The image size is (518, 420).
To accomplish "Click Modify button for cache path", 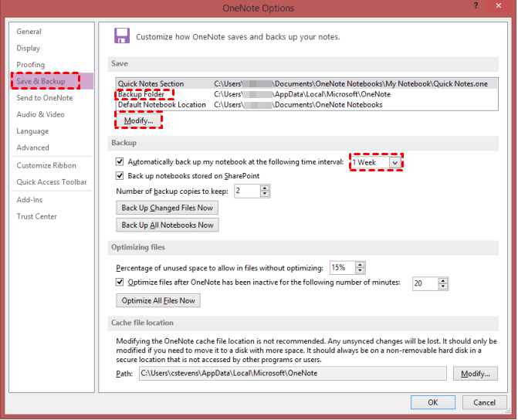I will [476, 374].
